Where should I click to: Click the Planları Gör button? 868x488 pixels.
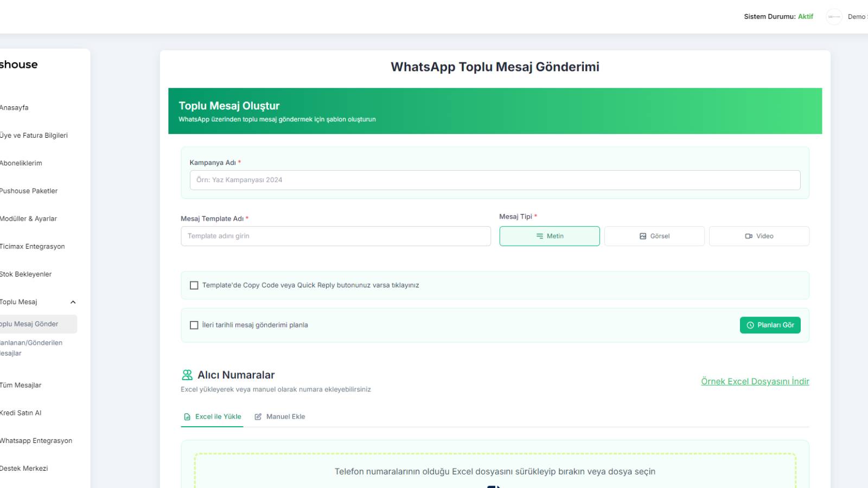pos(770,325)
